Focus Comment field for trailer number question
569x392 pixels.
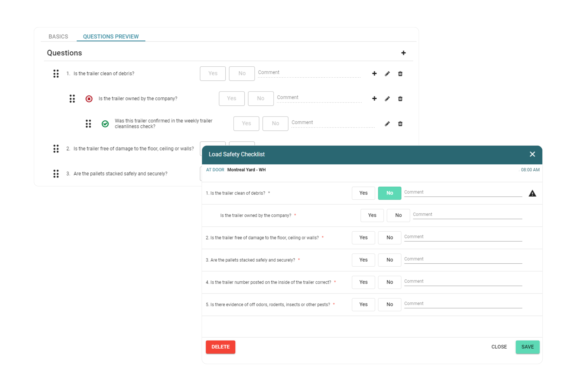[463, 282]
